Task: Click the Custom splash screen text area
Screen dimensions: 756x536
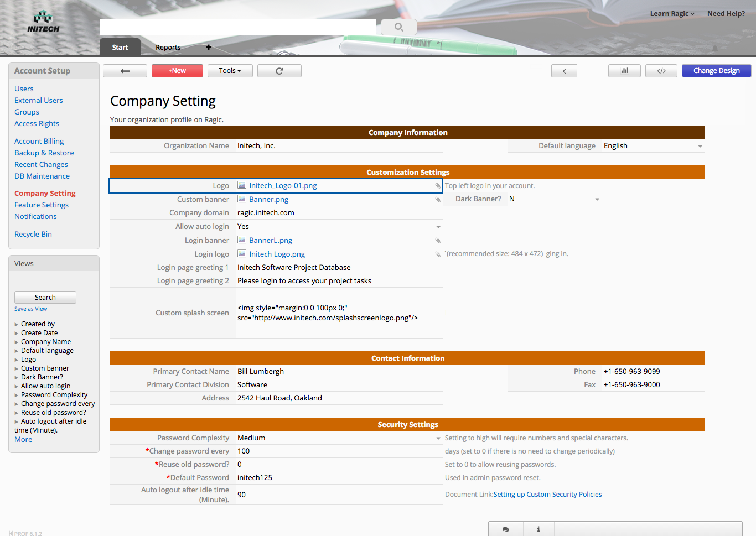Action: coord(339,313)
